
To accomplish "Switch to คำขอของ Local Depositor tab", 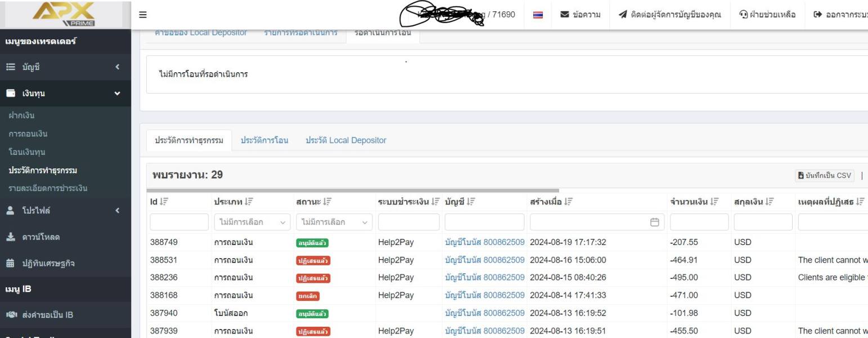I will point(201,33).
